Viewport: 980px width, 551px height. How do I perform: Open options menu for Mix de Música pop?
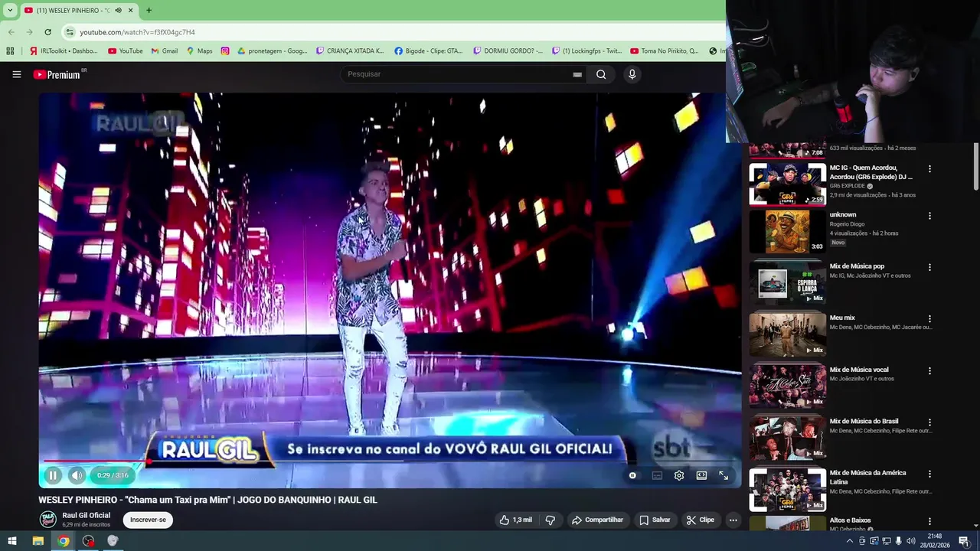tap(929, 268)
